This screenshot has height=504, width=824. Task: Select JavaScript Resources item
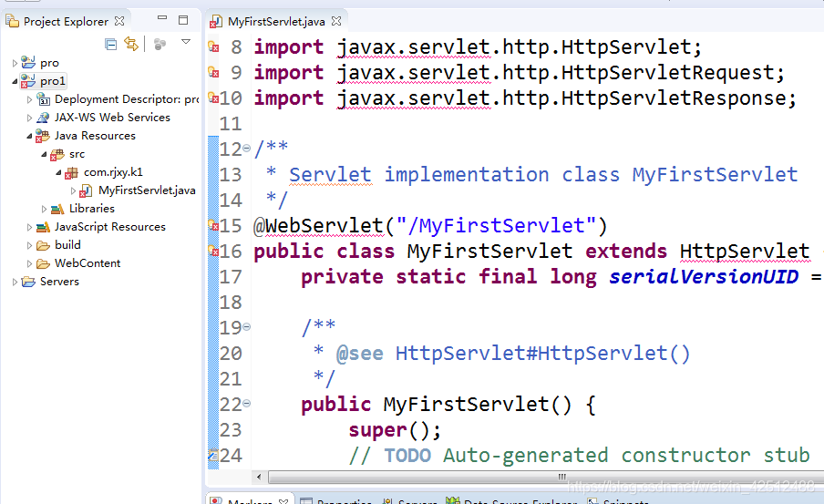pyautogui.click(x=109, y=227)
